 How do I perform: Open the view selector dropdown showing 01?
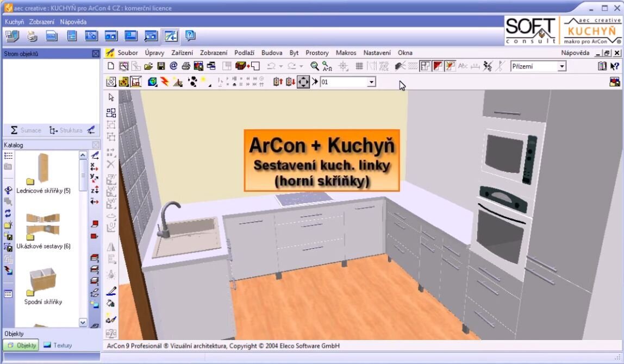pos(371,81)
